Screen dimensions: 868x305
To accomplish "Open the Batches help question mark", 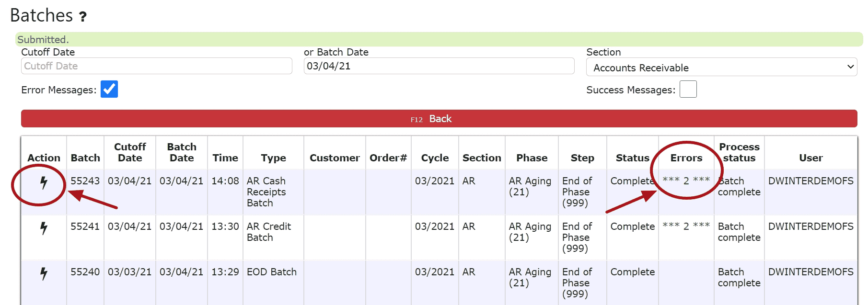I will (x=83, y=17).
